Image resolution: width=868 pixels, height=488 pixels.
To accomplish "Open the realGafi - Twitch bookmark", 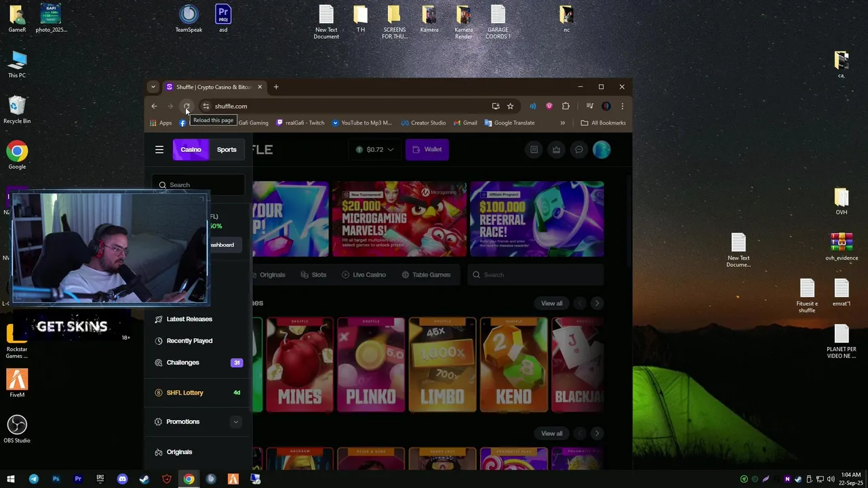I will pos(300,123).
